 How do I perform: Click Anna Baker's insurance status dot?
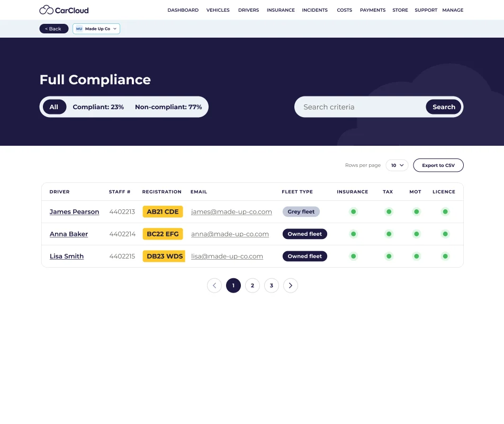353,234
